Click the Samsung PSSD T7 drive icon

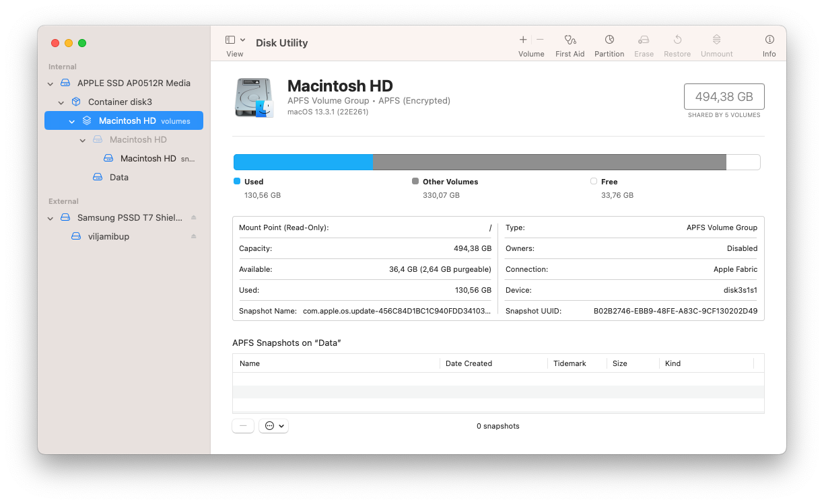click(x=65, y=218)
